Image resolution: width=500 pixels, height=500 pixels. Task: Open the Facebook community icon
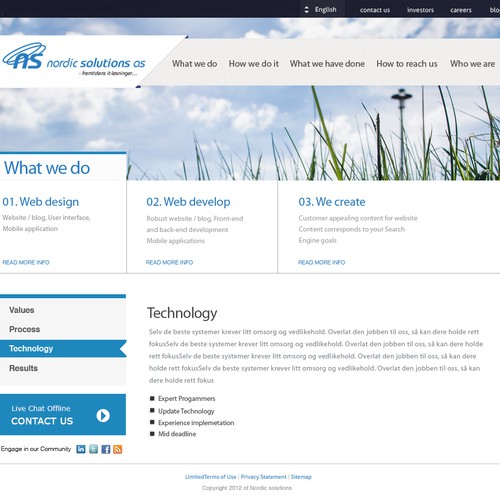tap(106, 449)
